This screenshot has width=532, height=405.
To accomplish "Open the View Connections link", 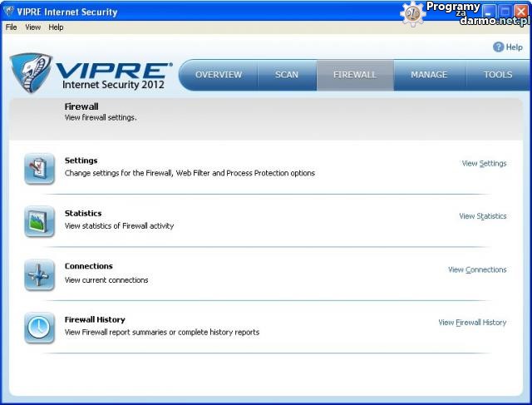I will tap(477, 269).
